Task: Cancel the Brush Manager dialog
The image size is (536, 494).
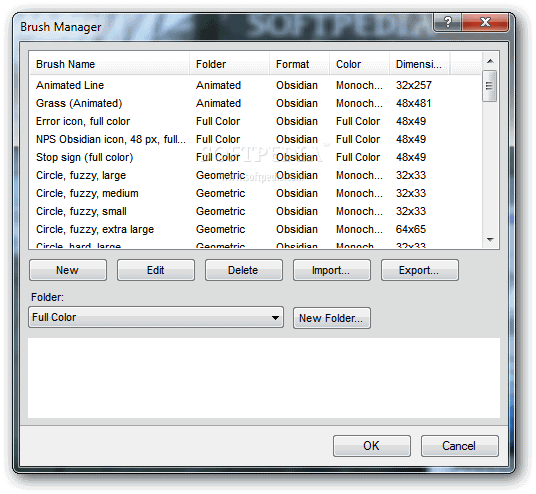Action: coord(459,446)
